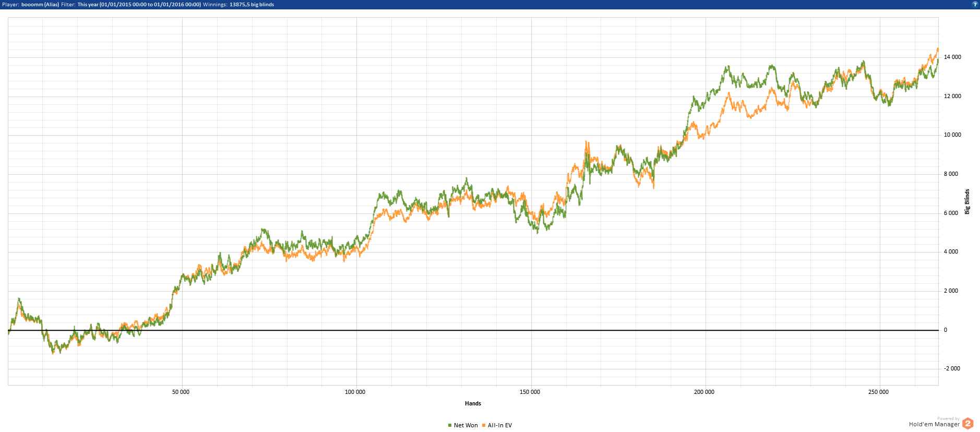
Task: Click the help question mark icon
Action: (x=974, y=4)
